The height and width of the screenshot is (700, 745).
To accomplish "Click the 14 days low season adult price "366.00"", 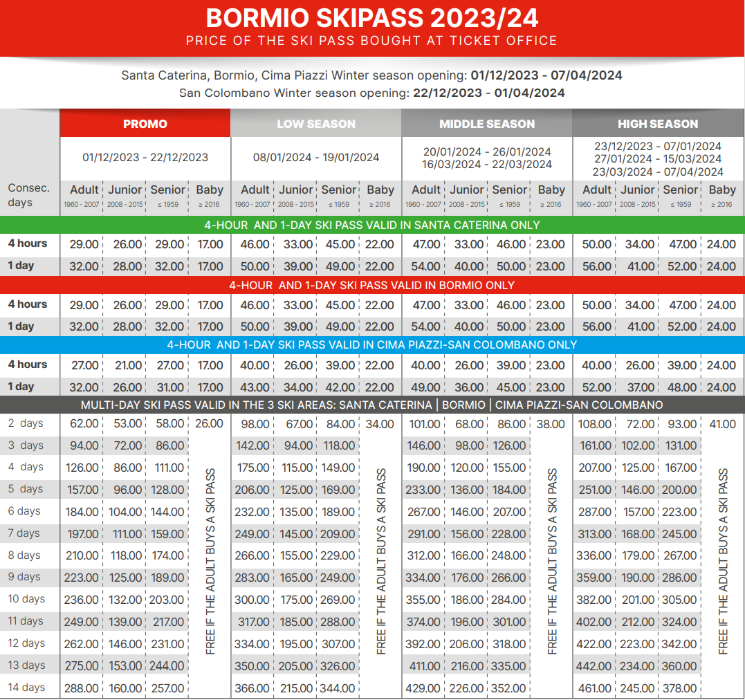I will coord(252,688).
